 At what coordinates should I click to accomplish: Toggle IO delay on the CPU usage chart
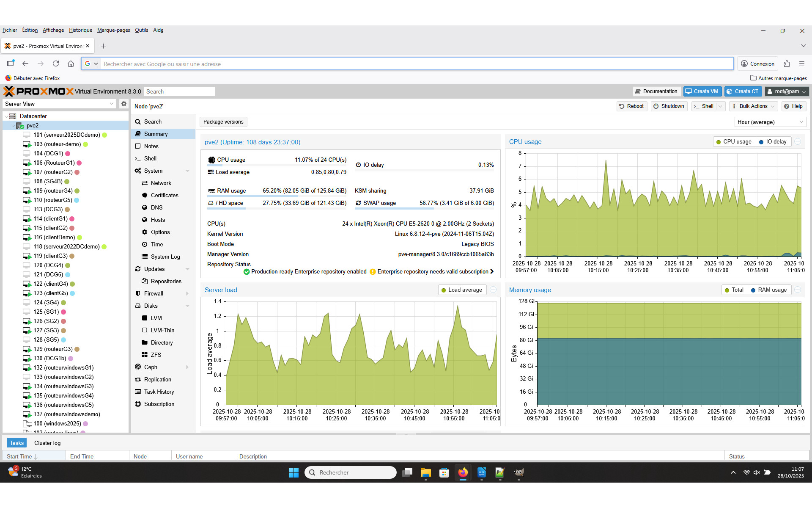click(774, 141)
